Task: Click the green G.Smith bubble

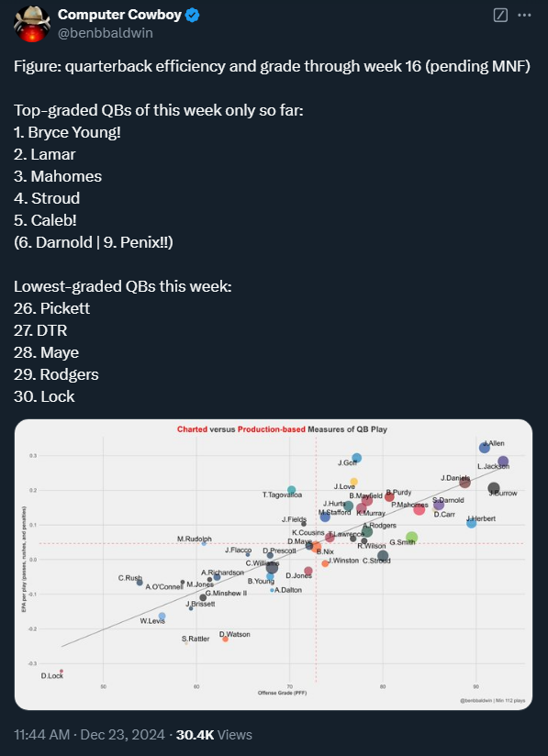Action: (411, 537)
